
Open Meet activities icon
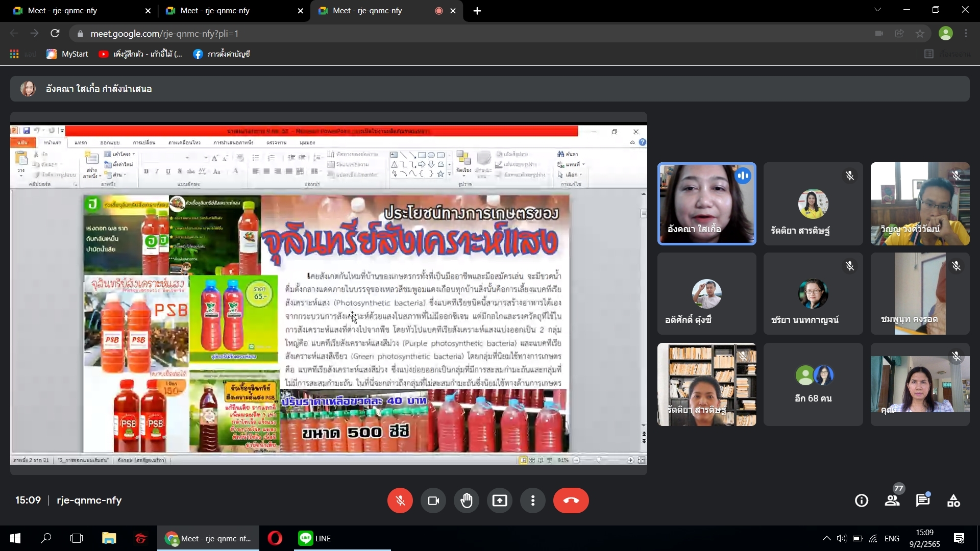pyautogui.click(x=953, y=500)
